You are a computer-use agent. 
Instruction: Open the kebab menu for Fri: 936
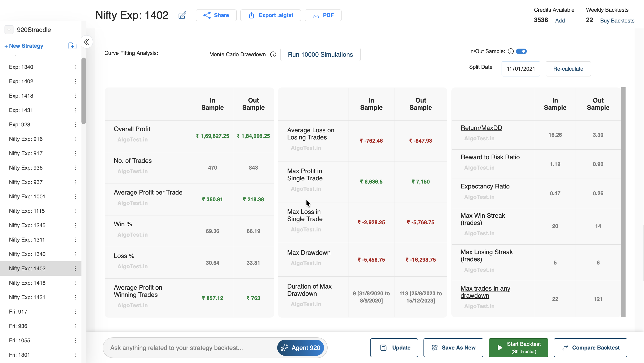pos(75,326)
